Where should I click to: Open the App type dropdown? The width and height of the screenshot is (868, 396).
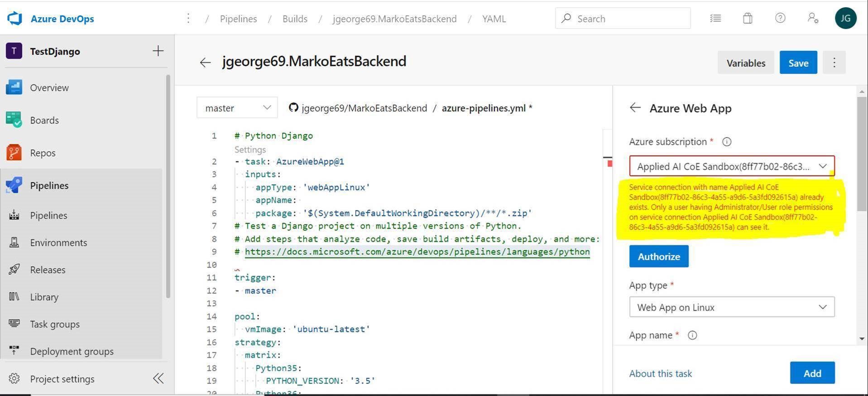click(732, 307)
